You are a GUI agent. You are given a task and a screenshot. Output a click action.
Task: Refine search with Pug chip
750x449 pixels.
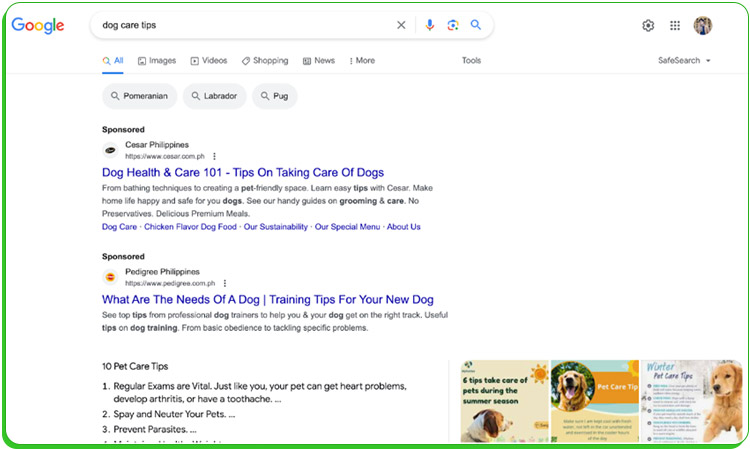click(x=275, y=96)
